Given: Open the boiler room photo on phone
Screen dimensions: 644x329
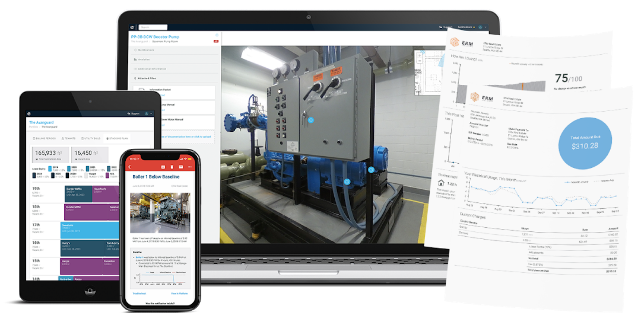Looking at the screenshot, I should (160, 213).
